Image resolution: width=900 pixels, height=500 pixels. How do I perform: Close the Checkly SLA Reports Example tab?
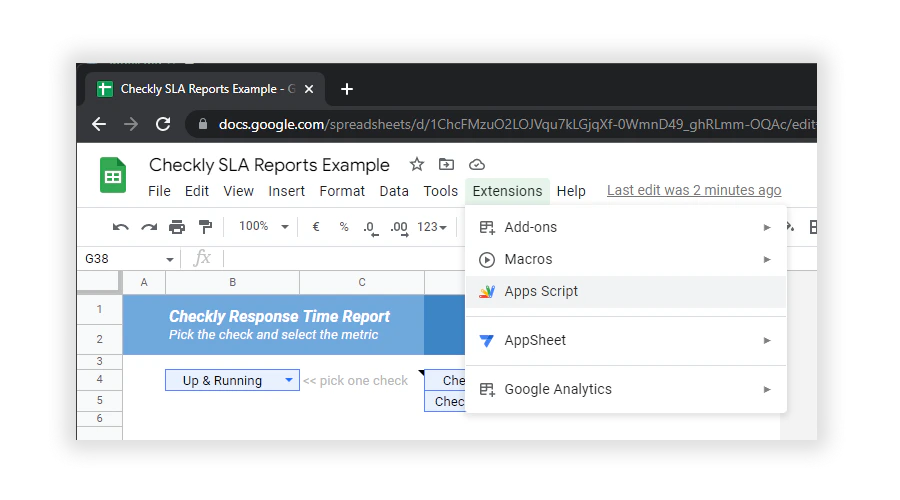[x=309, y=89]
